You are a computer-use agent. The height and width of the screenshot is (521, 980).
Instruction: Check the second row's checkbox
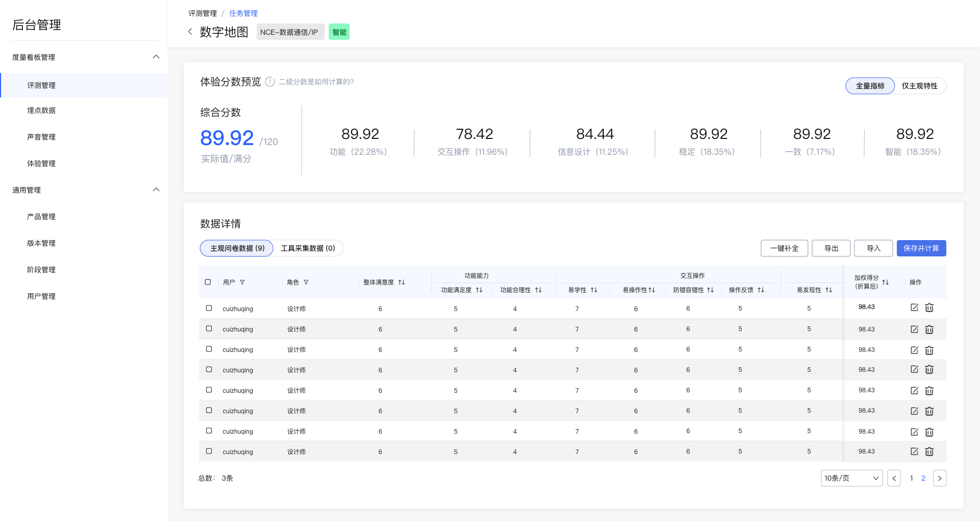209,328
